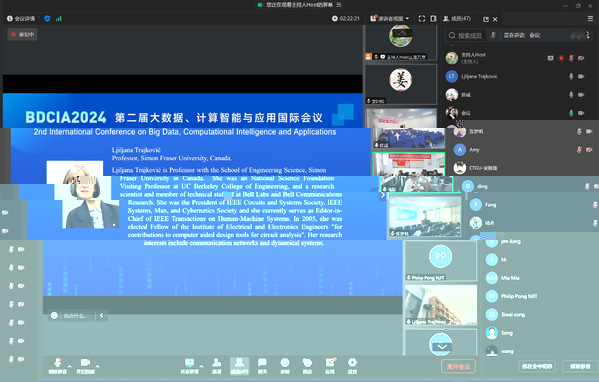The image size is (599, 382).
Task: Collapse chat input with left chevron
Action: [x=101, y=316]
